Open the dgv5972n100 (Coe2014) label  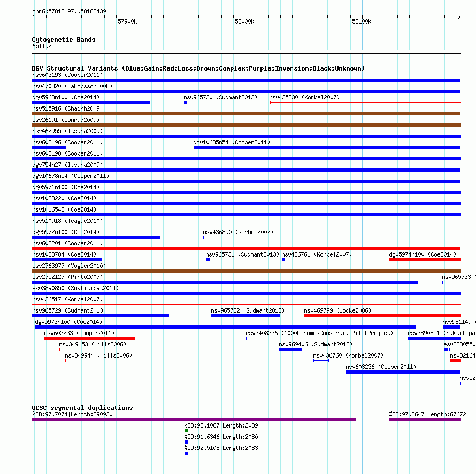tap(66, 232)
